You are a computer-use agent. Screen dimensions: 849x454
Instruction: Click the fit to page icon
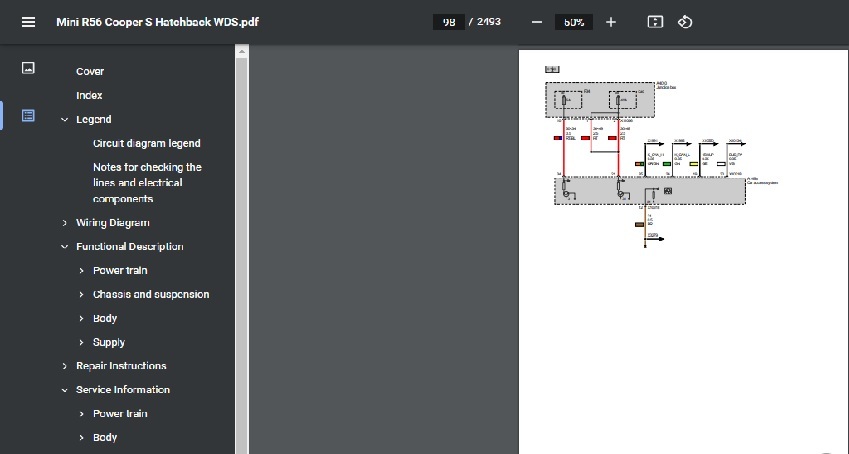point(655,22)
